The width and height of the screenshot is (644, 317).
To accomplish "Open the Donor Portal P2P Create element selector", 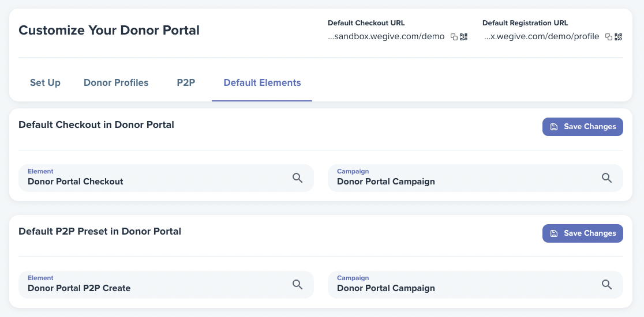I will pyautogui.click(x=166, y=285).
